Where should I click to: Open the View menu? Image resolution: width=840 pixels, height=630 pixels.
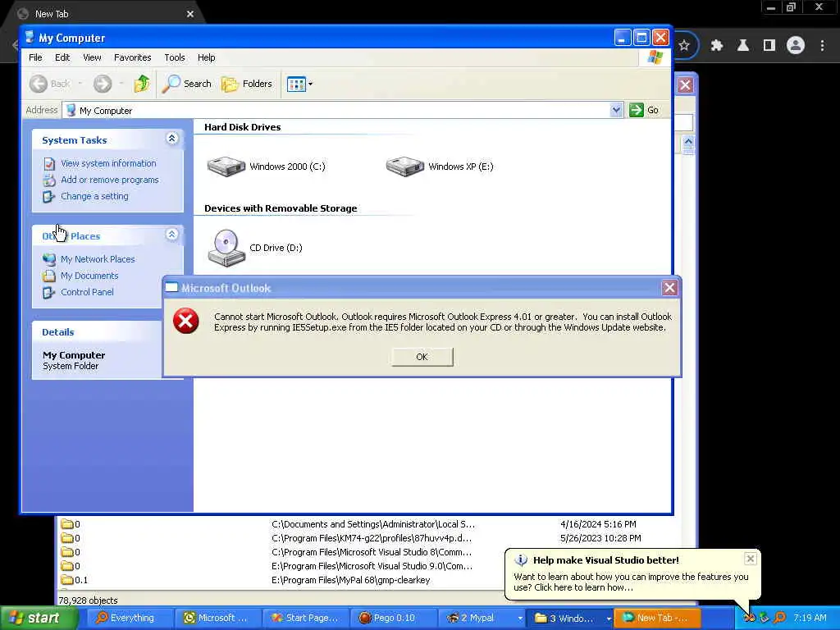[92, 57]
